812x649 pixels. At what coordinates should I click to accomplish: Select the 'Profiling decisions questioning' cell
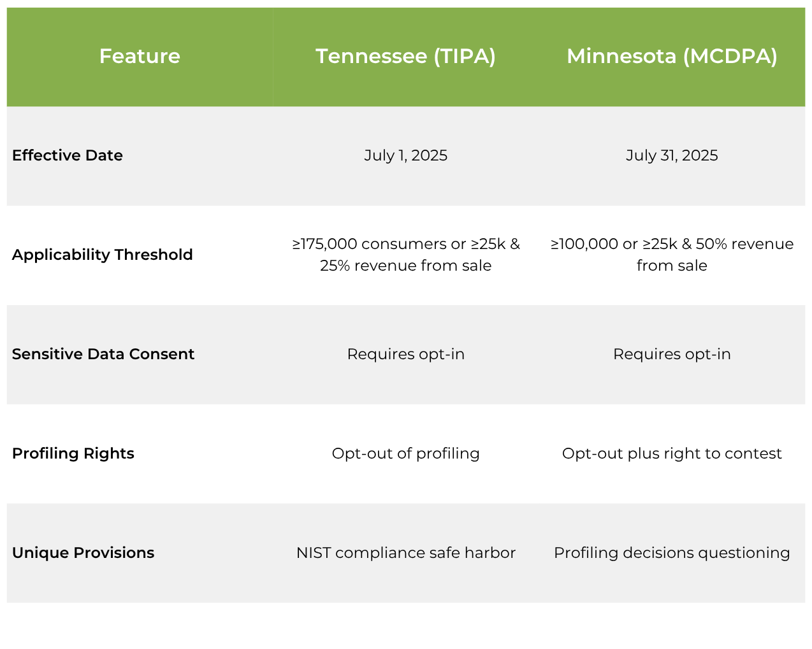(672, 553)
